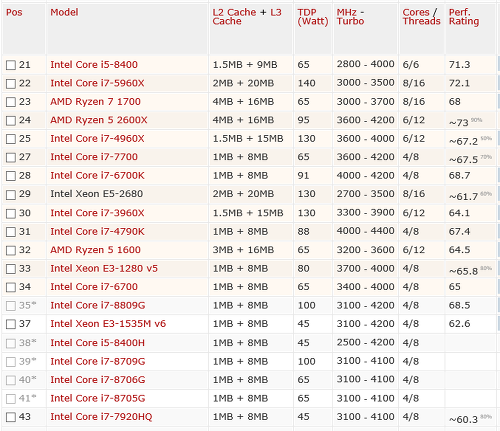This screenshot has height=431, width=500.
Task: Mark the checkbox for position 25
Action: [11, 139]
